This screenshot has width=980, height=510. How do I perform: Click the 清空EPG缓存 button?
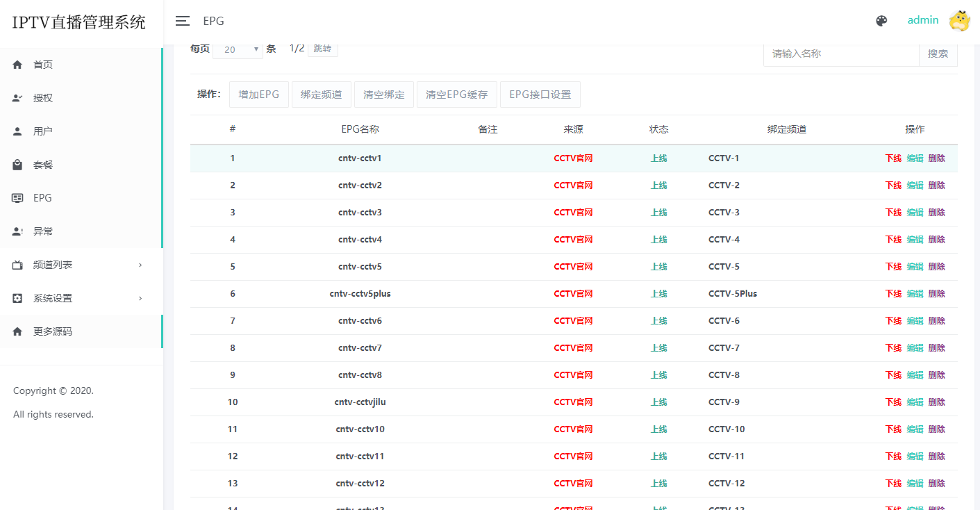pos(456,94)
